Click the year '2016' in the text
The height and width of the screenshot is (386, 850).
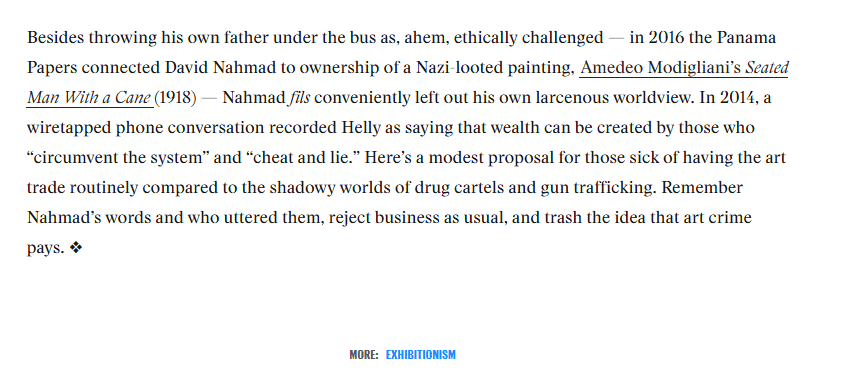point(666,38)
